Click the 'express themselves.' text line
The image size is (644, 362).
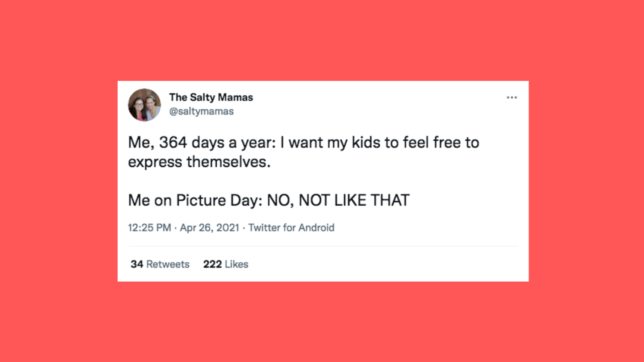(199, 162)
